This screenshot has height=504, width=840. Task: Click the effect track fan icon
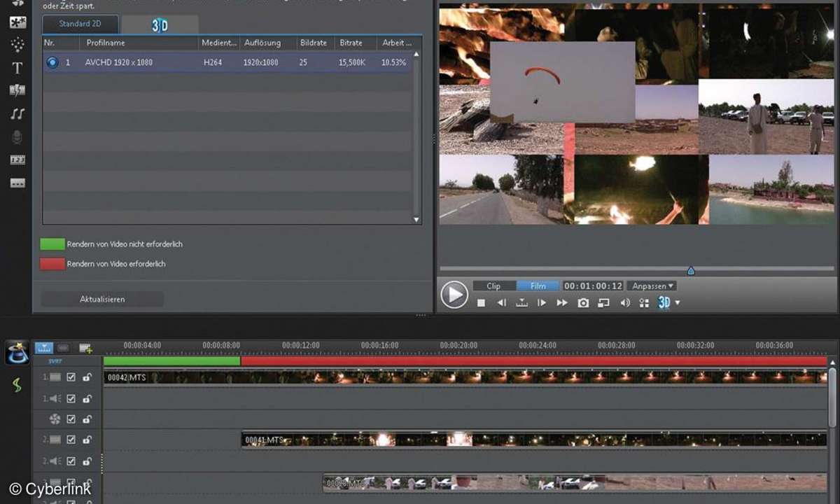point(55,419)
